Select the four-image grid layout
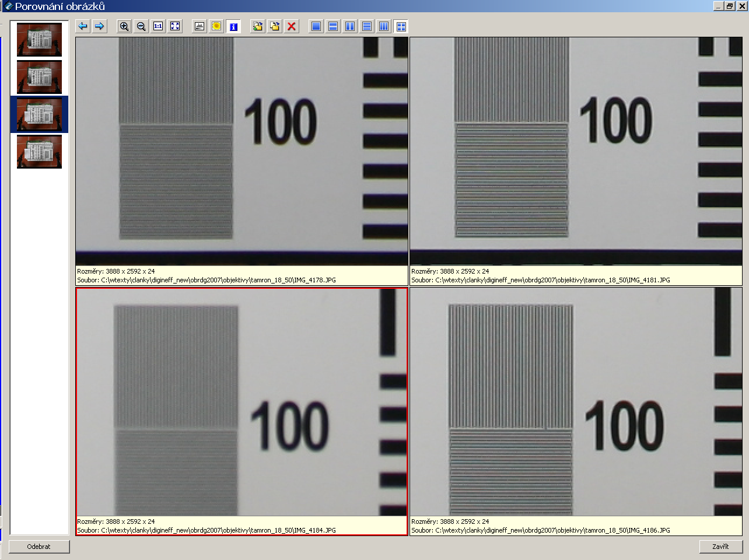The width and height of the screenshot is (749, 560). (x=401, y=26)
